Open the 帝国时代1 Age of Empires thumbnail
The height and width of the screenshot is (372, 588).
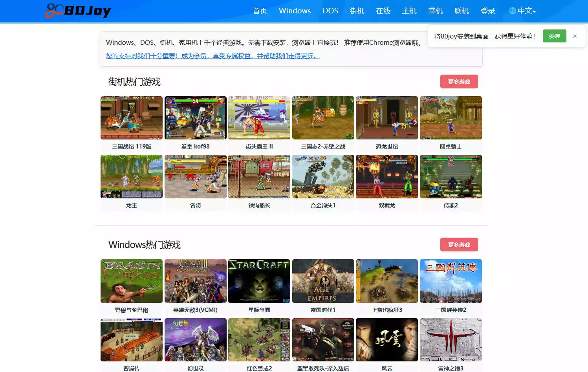pyautogui.click(x=323, y=281)
